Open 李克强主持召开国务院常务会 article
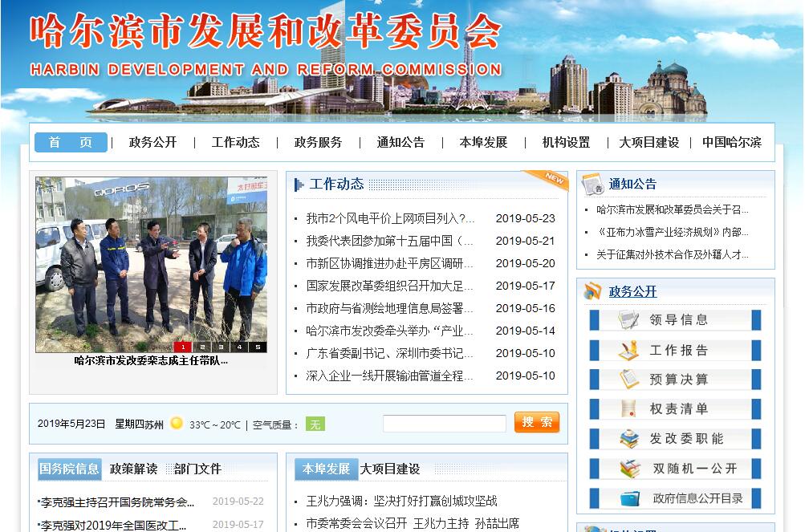This screenshot has height=532, width=805. point(116,502)
